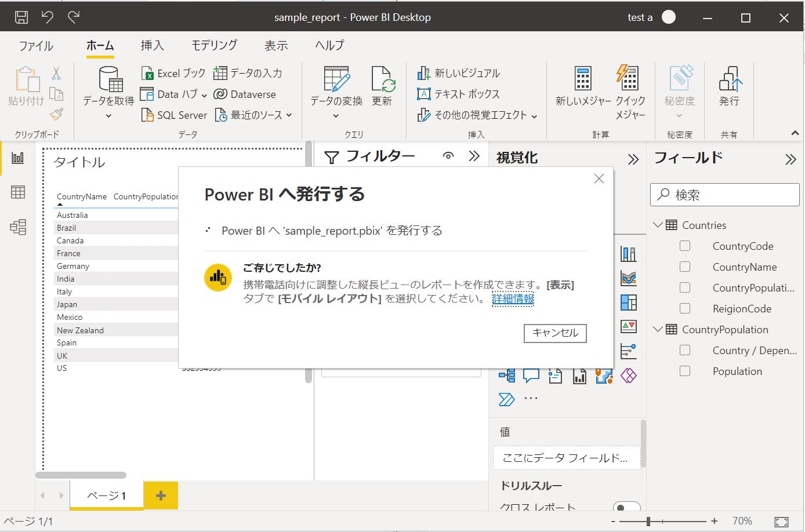Open the Dataverse connector
This screenshot has height=532, width=805.
pos(245,94)
